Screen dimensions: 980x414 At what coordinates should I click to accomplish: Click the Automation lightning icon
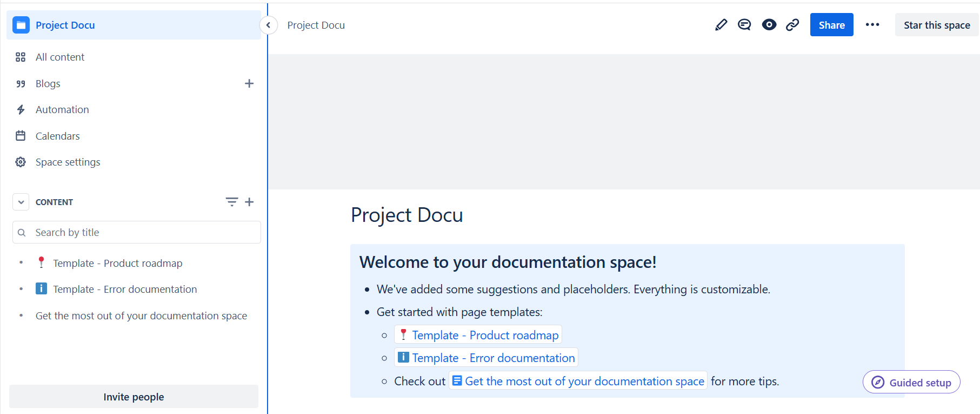tap(21, 109)
